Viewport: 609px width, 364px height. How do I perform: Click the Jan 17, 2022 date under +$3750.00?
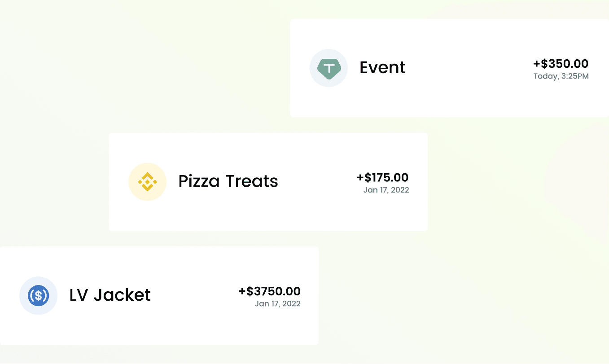pos(277,303)
